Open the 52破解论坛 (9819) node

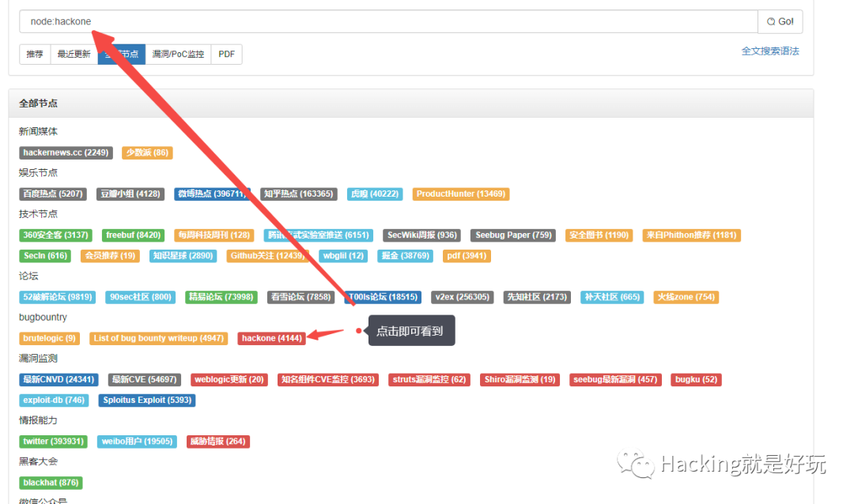(58, 298)
